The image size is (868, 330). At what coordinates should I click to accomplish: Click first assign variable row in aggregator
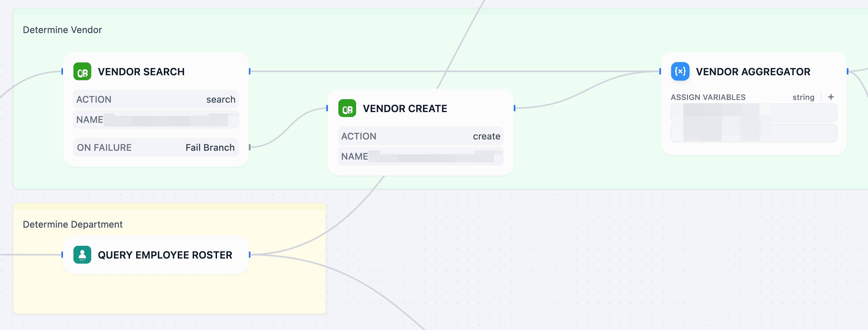(753, 113)
